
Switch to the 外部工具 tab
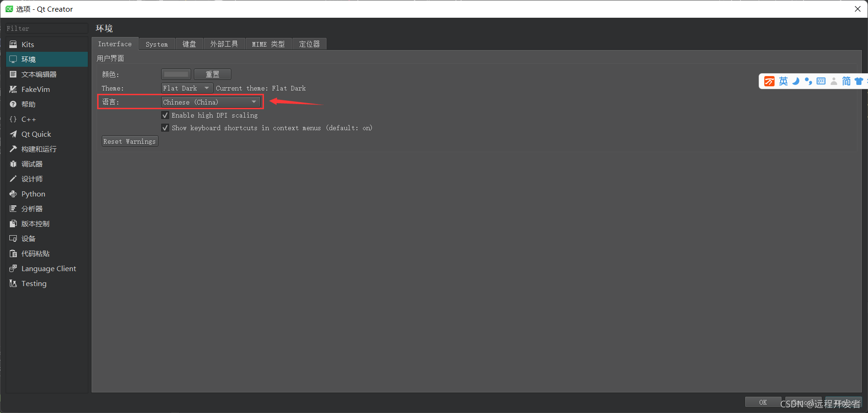click(x=224, y=44)
